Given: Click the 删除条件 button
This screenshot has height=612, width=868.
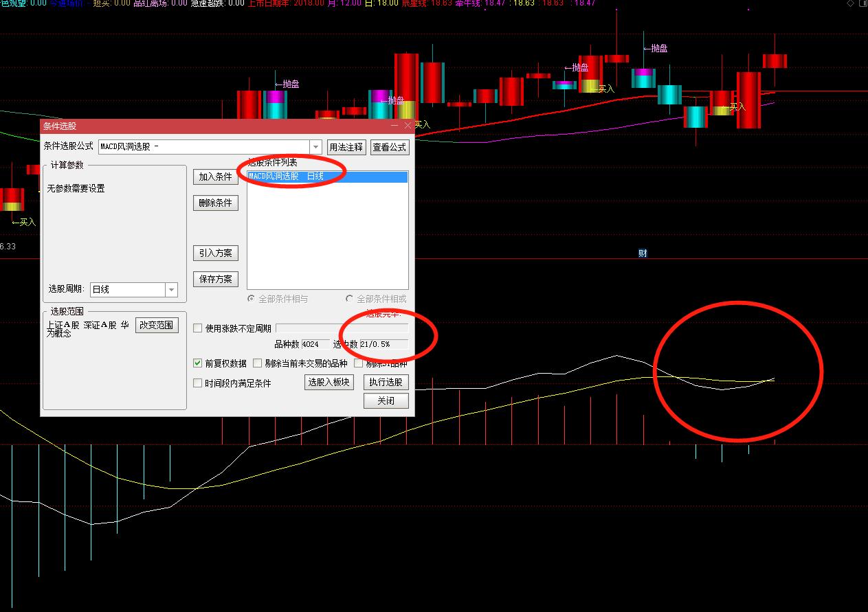Looking at the screenshot, I should [x=215, y=203].
